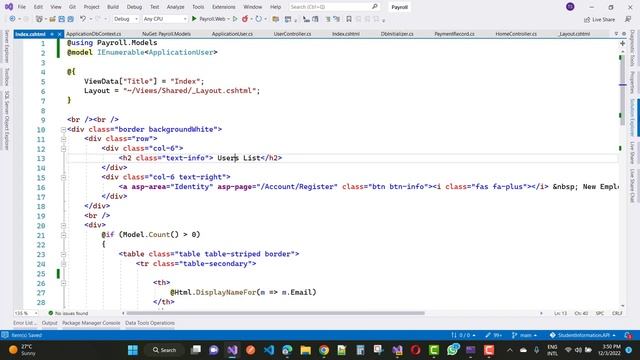Switch to the ApplicationDbContext.cs tab
This screenshot has width=640, height=360.
click(93, 34)
